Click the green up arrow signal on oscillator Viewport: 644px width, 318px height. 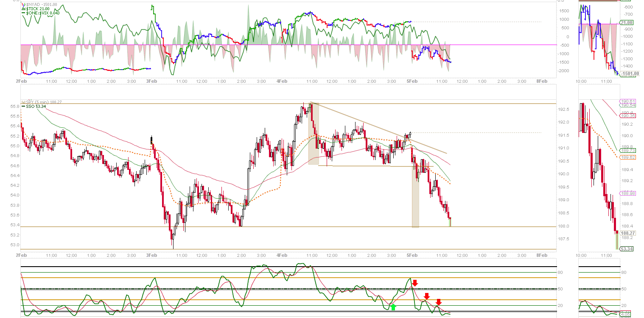click(393, 307)
